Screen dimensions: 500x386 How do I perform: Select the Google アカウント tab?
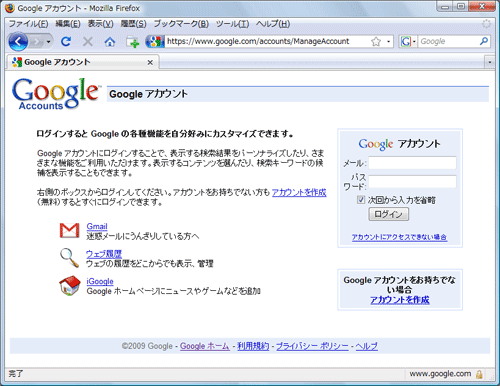click(82, 62)
